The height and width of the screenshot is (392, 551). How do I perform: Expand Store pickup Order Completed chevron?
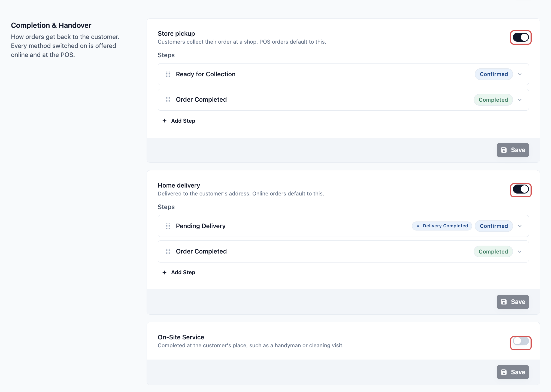pyautogui.click(x=520, y=100)
